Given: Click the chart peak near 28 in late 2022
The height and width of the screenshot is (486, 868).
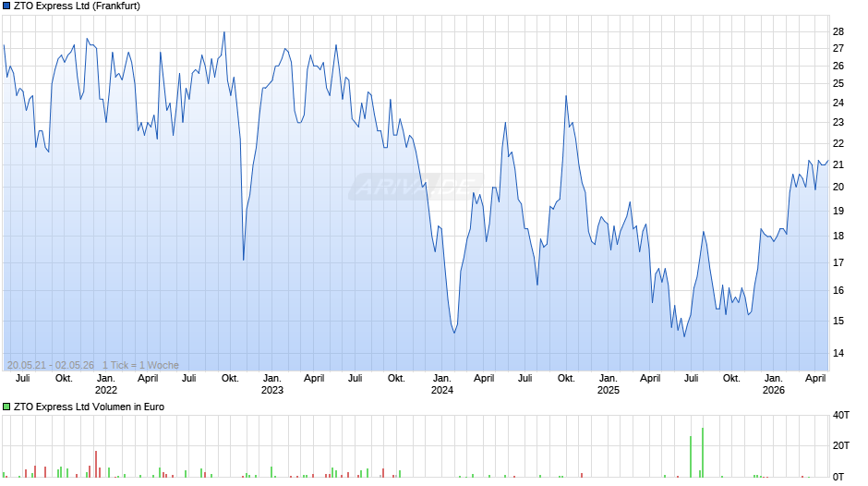Looking at the screenshot, I should pyautogui.click(x=224, y=32).
